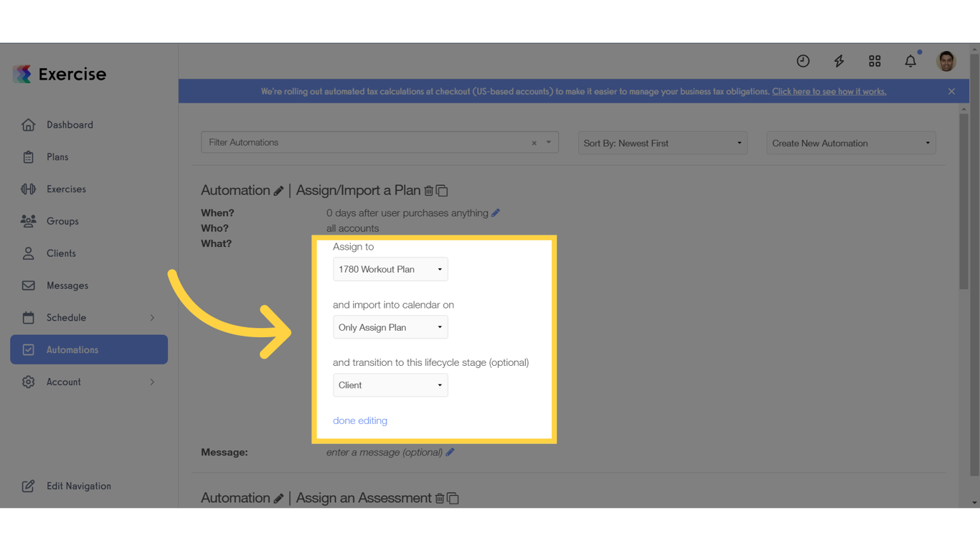The height and width of the screenshot is (551, 980).
Task: Click the 'done editing' link
Action: (359, 420)
